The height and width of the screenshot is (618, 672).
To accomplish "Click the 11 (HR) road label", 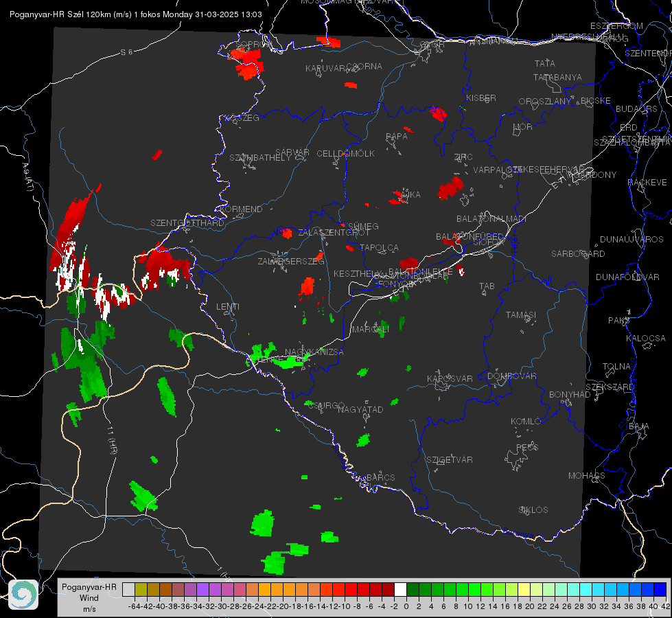I will [x=111, y=439].
